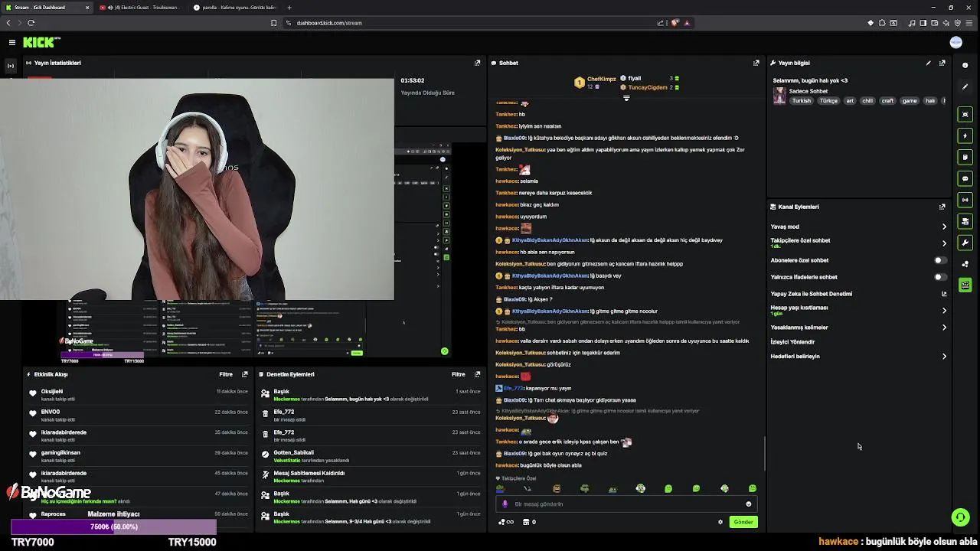This screenshot has height=551, width=980.
Task: Click the shop icon below message box
Action: pos(526,522)
